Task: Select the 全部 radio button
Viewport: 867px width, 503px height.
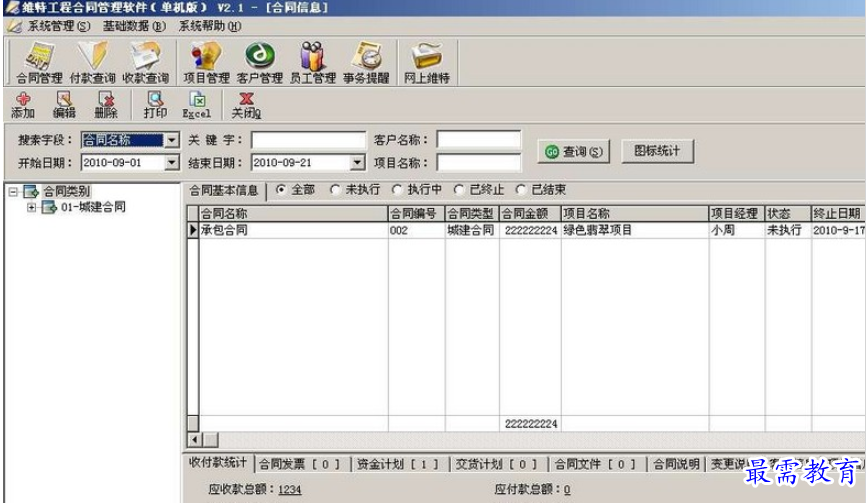Action: [x=281, y=190]
